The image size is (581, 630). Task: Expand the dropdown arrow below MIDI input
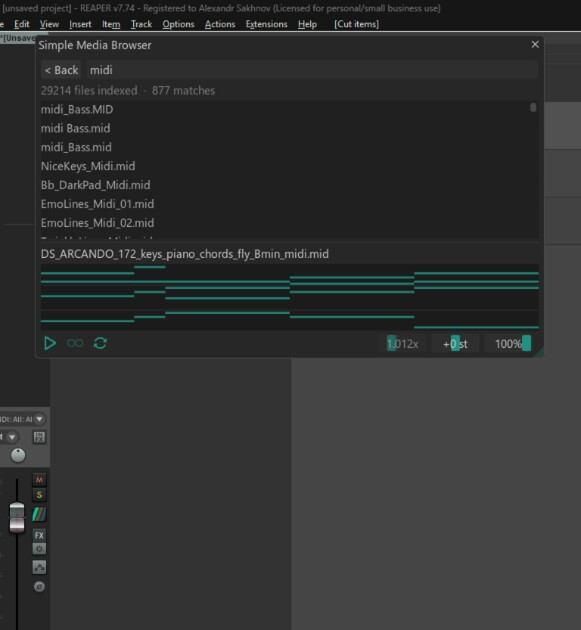12,437
